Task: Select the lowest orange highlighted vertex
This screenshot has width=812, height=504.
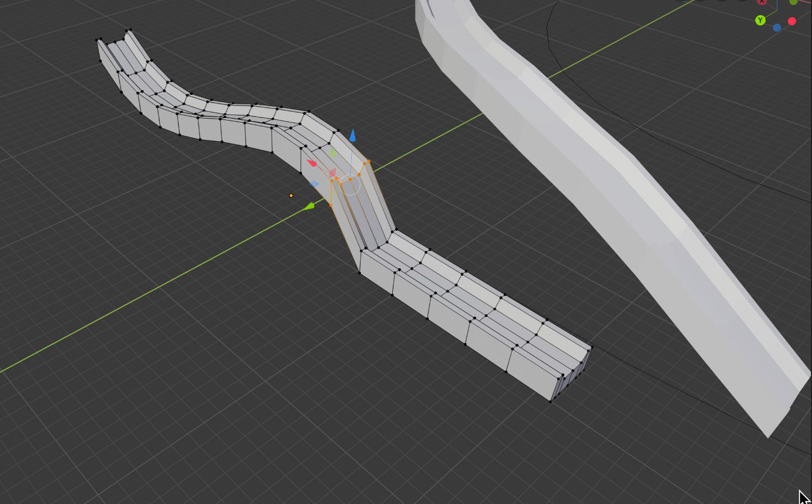Action: tap(331, 205)
